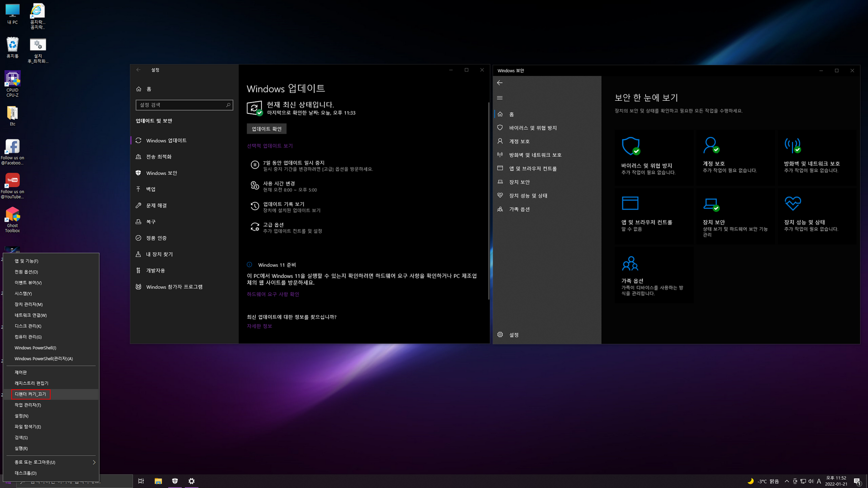Screen dimensions: 868x488
Task: Open the virus and threat protection shield tile
Action: click(654, 158)
